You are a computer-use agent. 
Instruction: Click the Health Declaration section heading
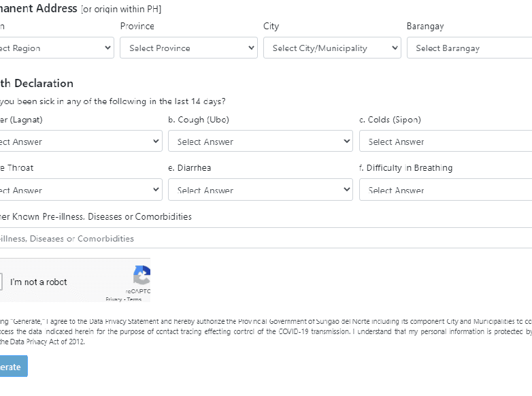(36, 83)
